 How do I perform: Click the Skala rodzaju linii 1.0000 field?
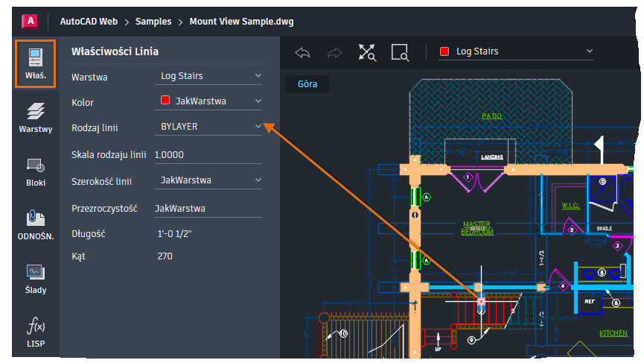pos(208,155)
